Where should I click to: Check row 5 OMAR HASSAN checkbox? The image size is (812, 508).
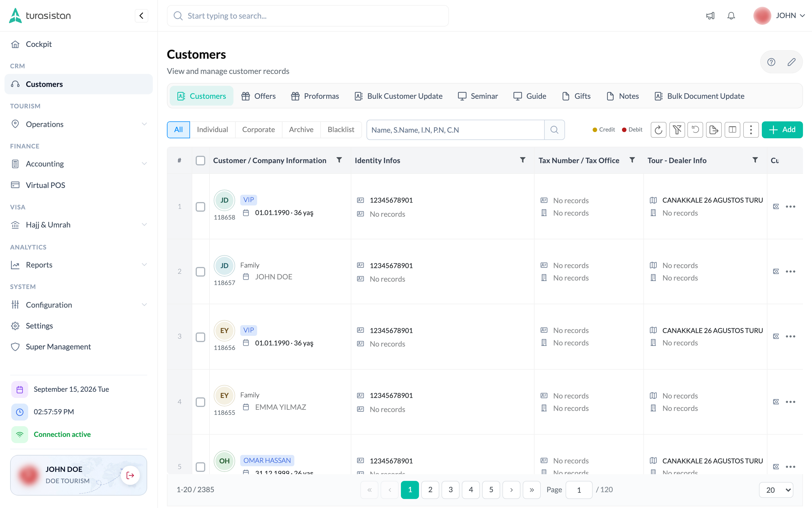click(200, 467)
